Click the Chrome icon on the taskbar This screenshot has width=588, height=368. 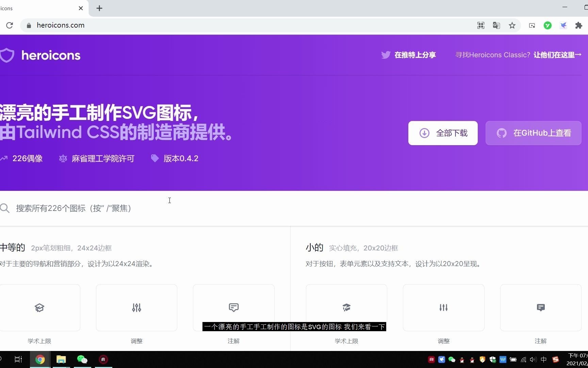[x=40, y=359]
